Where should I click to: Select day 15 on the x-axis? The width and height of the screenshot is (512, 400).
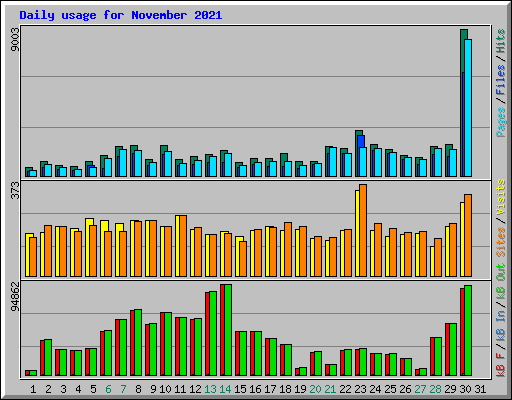click(240, 389)
